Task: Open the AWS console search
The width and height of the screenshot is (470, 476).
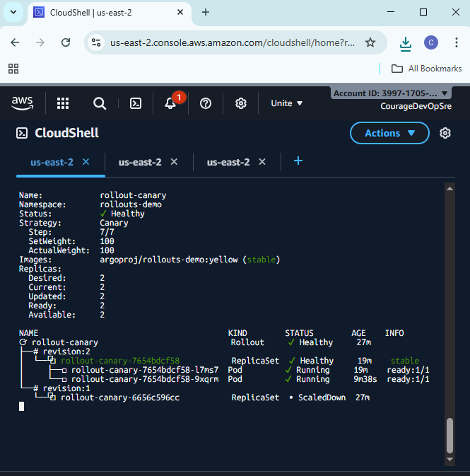Action: [x=100, y=103]
